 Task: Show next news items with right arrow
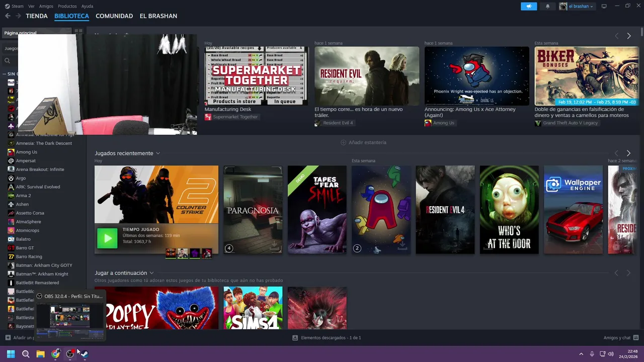point(628,36)
